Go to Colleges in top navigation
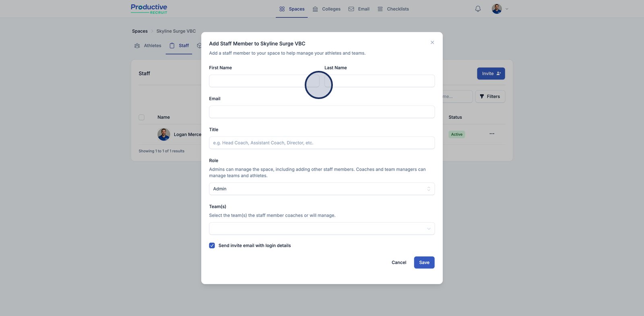 [326, 9]
